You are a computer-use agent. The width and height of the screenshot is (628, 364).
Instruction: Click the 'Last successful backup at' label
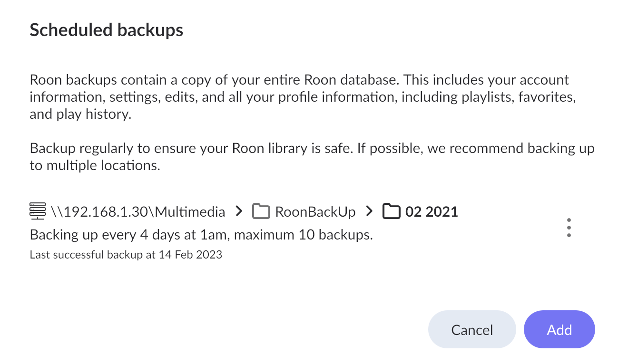point(93,255)
